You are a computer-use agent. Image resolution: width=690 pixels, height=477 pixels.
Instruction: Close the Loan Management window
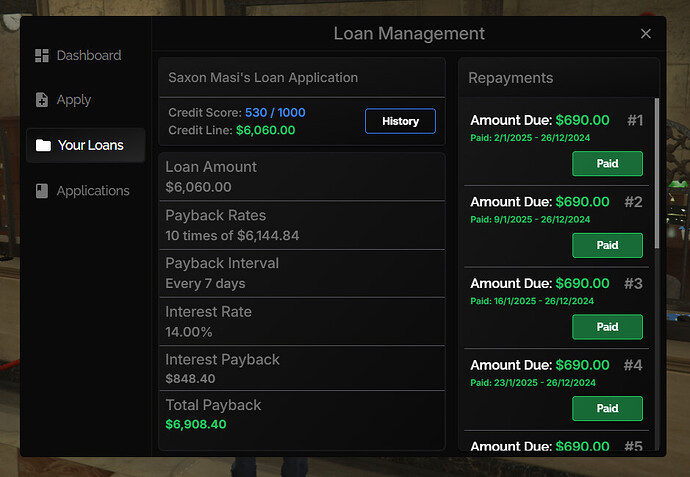(x=646, y=34)
